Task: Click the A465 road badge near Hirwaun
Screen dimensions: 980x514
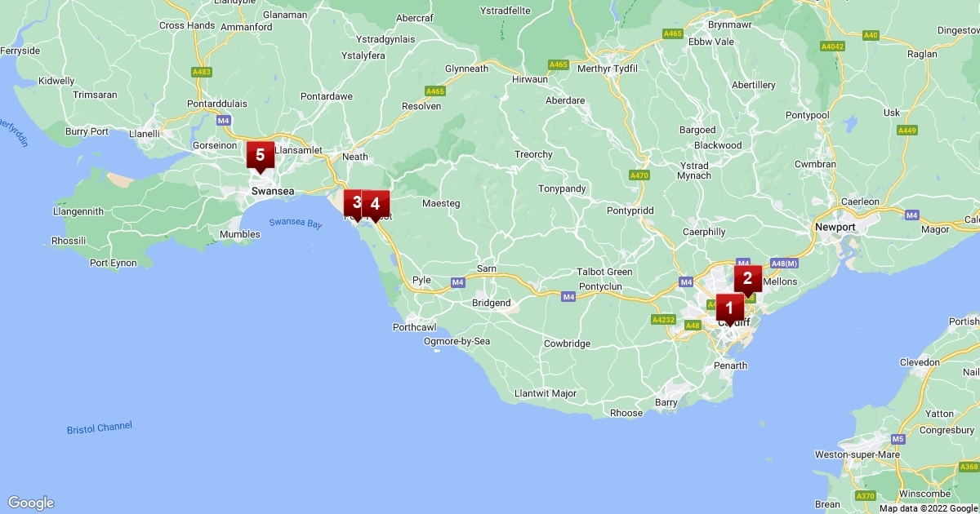Action: (559, 64)
